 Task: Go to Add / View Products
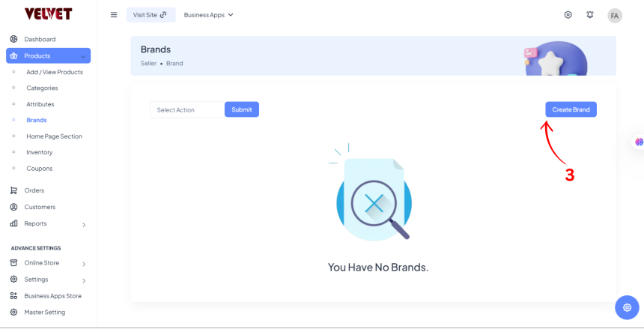(x=55, y=72)
